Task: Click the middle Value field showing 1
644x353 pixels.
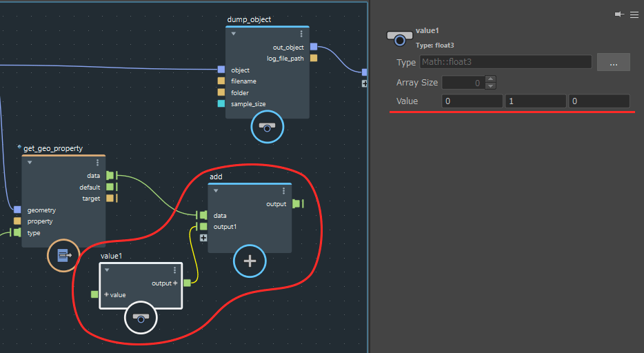Action: point(536,101)
